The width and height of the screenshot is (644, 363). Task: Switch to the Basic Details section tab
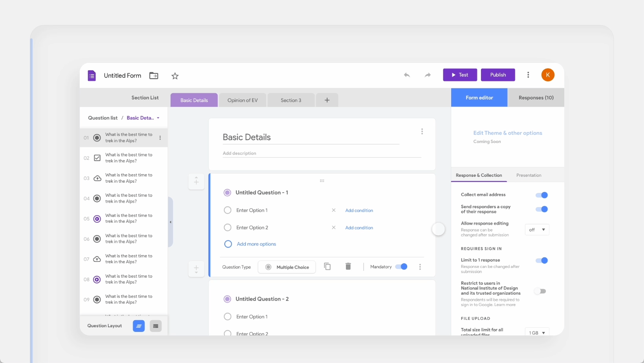tap(194, 100)
